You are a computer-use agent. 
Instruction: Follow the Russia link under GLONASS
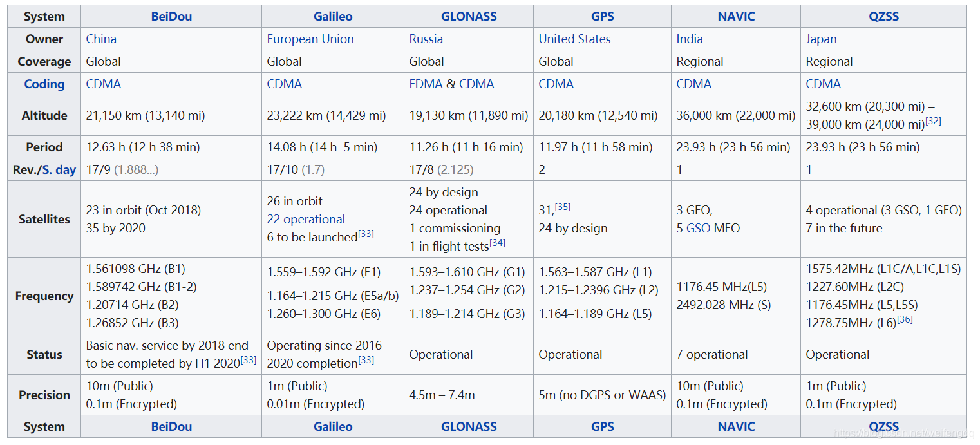(x=426, y=39)
